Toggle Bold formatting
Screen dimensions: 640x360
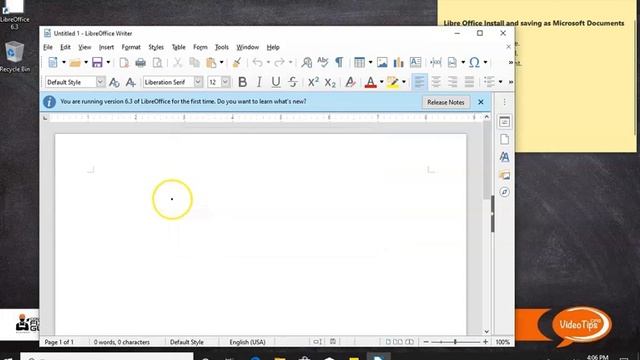(x=242, y=82)
